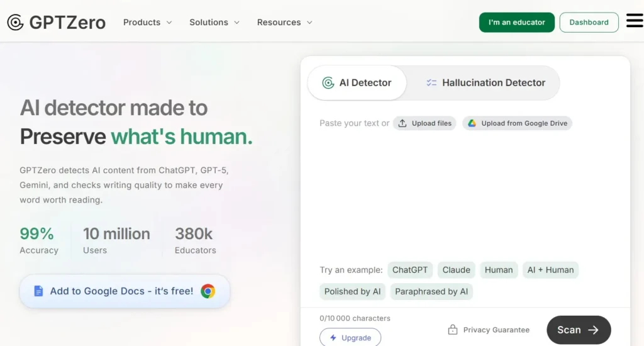Click the Hallucination Detector checklist icon
644x346 pixels.
431,83
